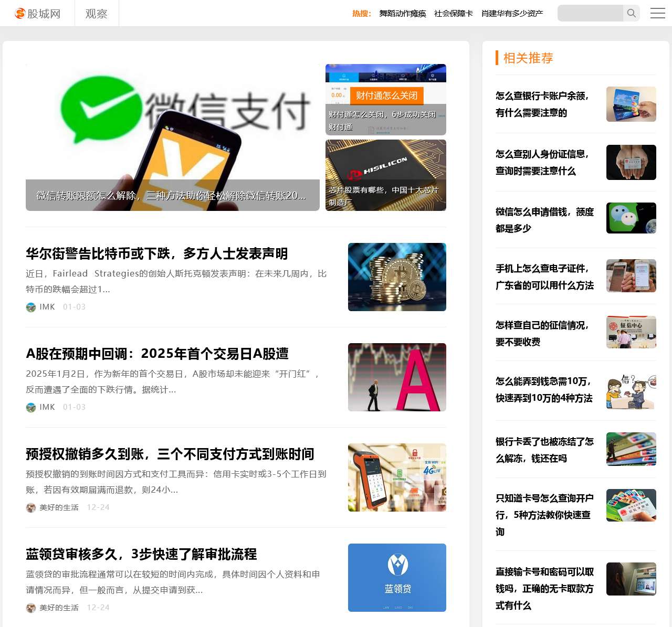Image resolution: width=672 pixels, height=627 pixels.
Task: Open recommendation 直接输卡号和密码可以取钱吗
Action: coord(545,589)
